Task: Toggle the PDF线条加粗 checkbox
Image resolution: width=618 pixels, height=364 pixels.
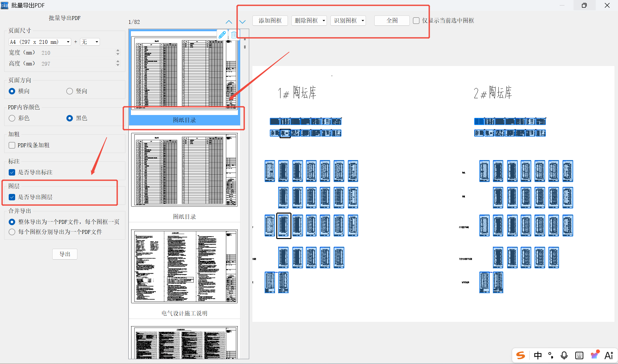Action: point(12,145)
